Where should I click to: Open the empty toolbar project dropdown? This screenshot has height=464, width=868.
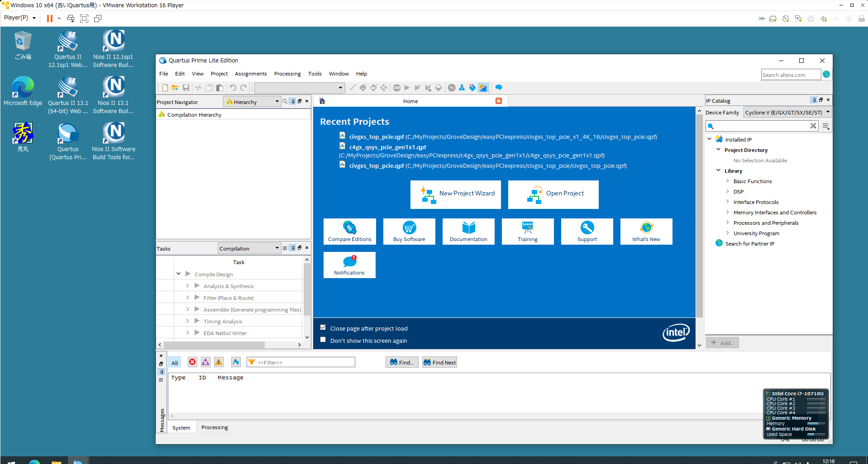(299, 88)
